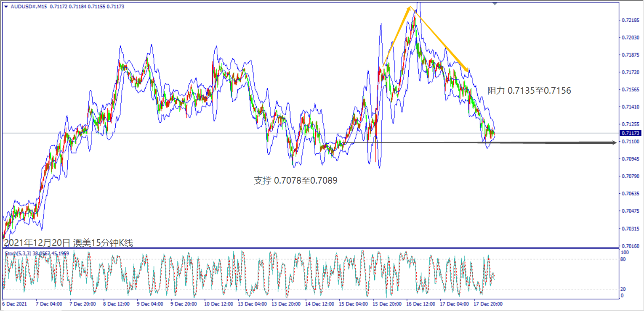Click the 17 Dec 20:00 time label
This screenshot has width=644, height=311.
click(487, 304)
